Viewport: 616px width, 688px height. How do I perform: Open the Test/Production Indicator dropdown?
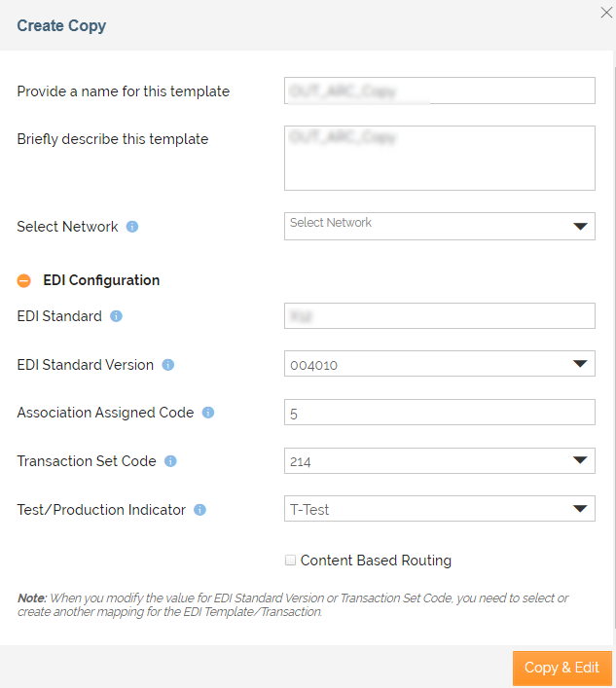(x=439, y=509)
